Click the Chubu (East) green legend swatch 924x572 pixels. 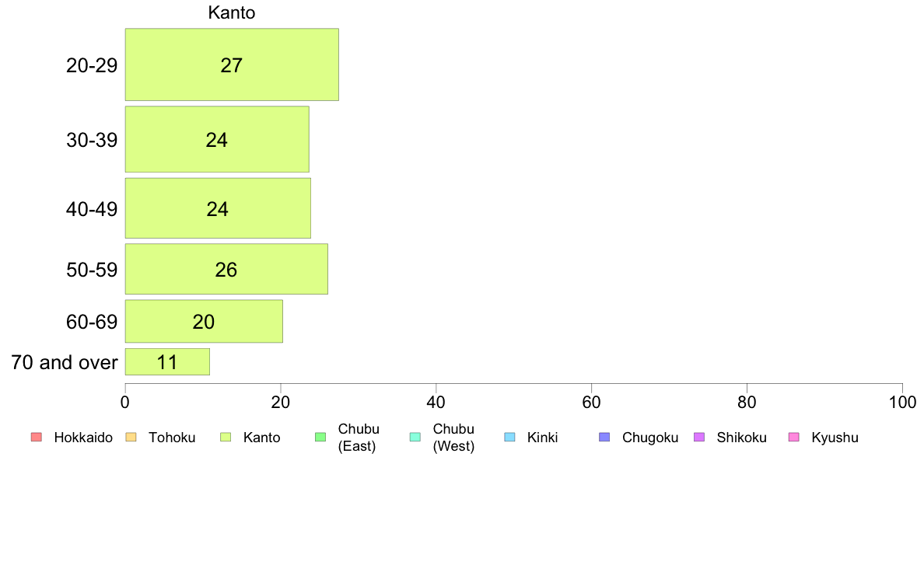tap(320, 437)
